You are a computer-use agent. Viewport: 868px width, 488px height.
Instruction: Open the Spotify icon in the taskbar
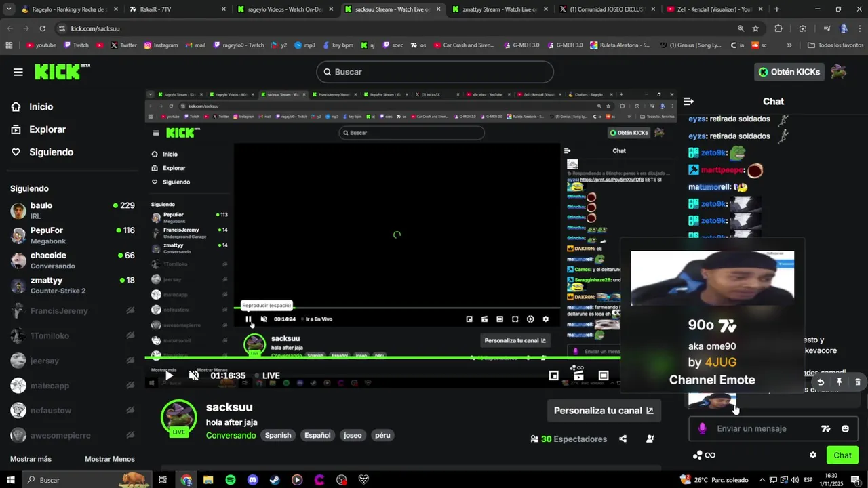[x=231, y=480]
